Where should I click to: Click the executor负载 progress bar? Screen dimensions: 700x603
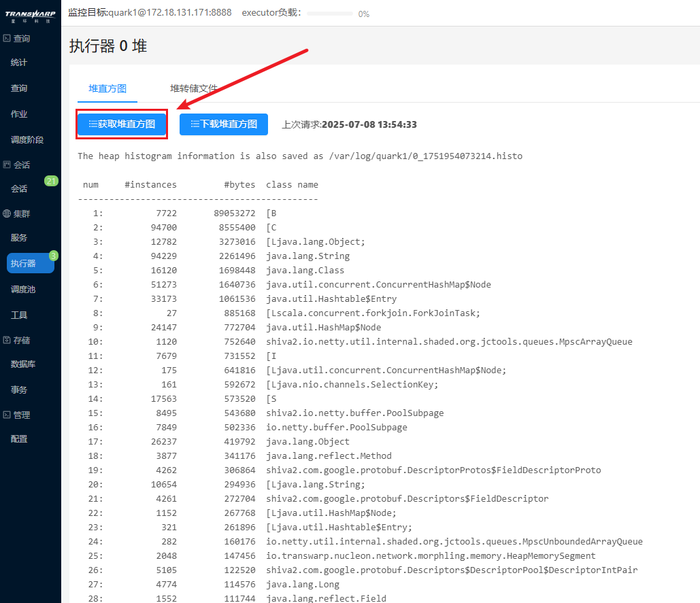pyautogui.click(x=330, y=14)
